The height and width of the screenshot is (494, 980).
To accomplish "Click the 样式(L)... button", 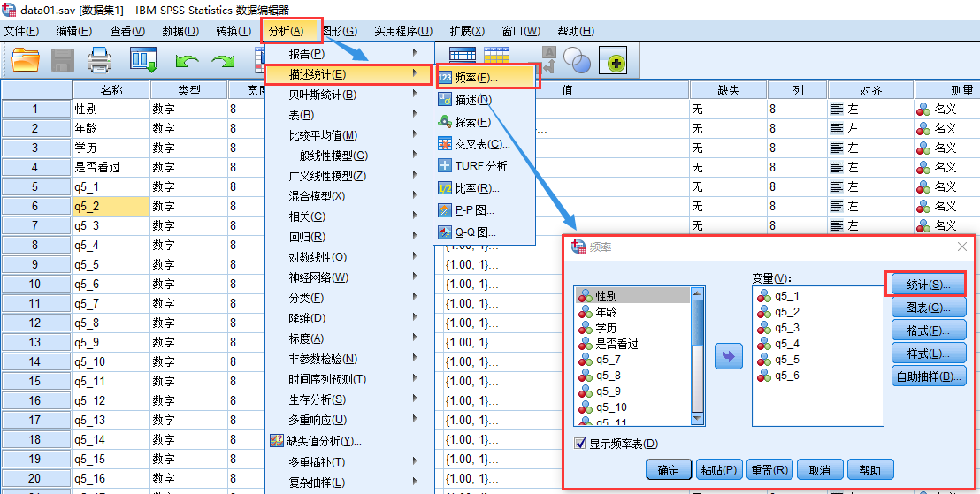I will tap(929, 353).
